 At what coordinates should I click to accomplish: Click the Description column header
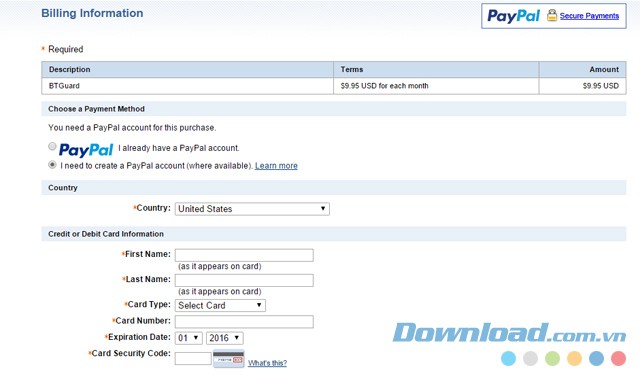click(x=187, y=70)
